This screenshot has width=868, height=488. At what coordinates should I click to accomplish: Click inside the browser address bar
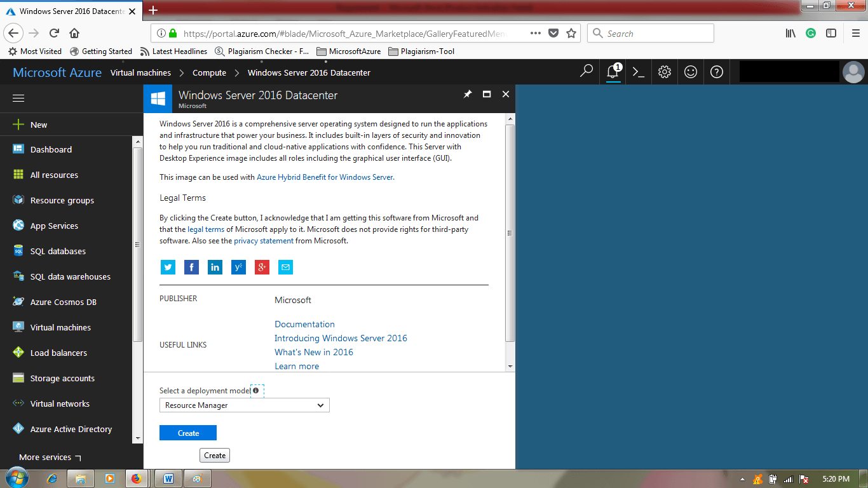click(x=349, y=33)
